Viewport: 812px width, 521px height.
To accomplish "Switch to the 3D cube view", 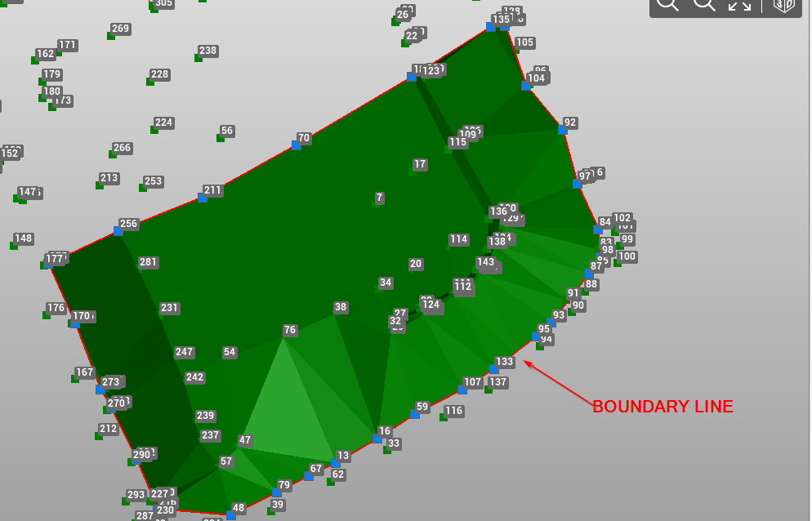I will [x=783, y=5].
